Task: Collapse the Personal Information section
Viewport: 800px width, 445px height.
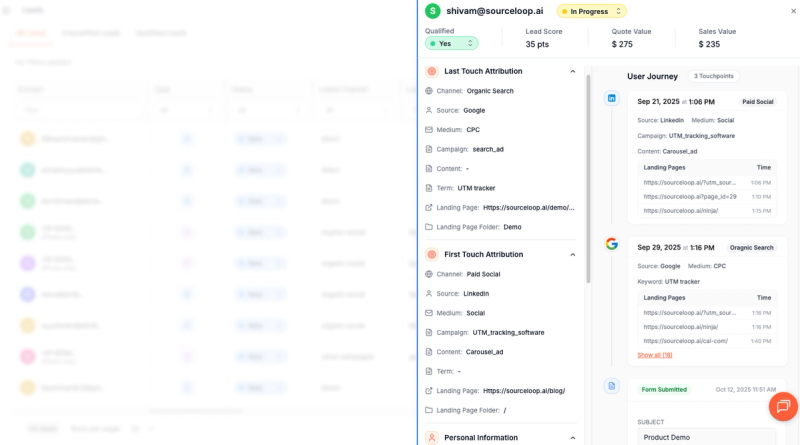Action: coord(572,438)
